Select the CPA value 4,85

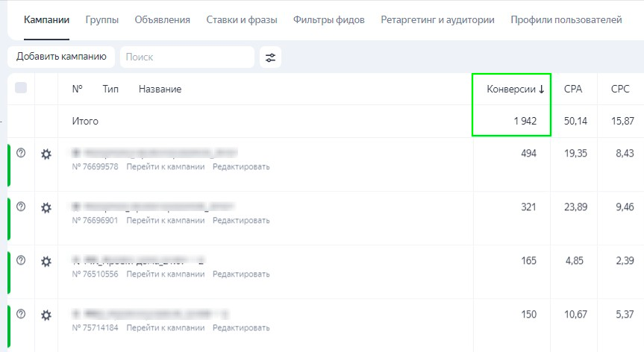(x=574, y=261)
